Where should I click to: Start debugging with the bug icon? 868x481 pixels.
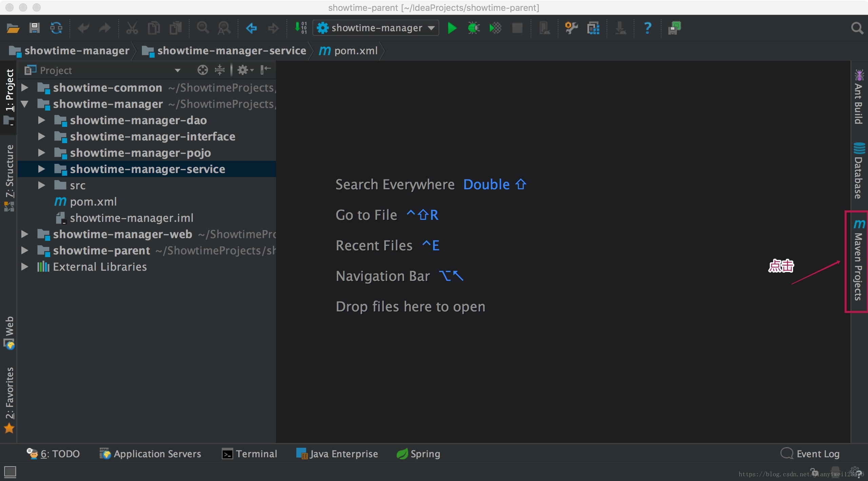pos(473,28)
